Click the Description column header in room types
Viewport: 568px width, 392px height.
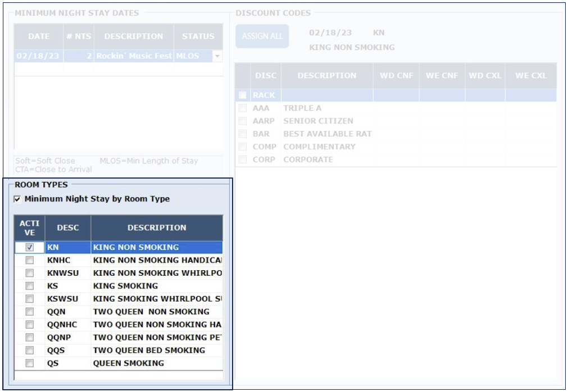pos(157,228)
